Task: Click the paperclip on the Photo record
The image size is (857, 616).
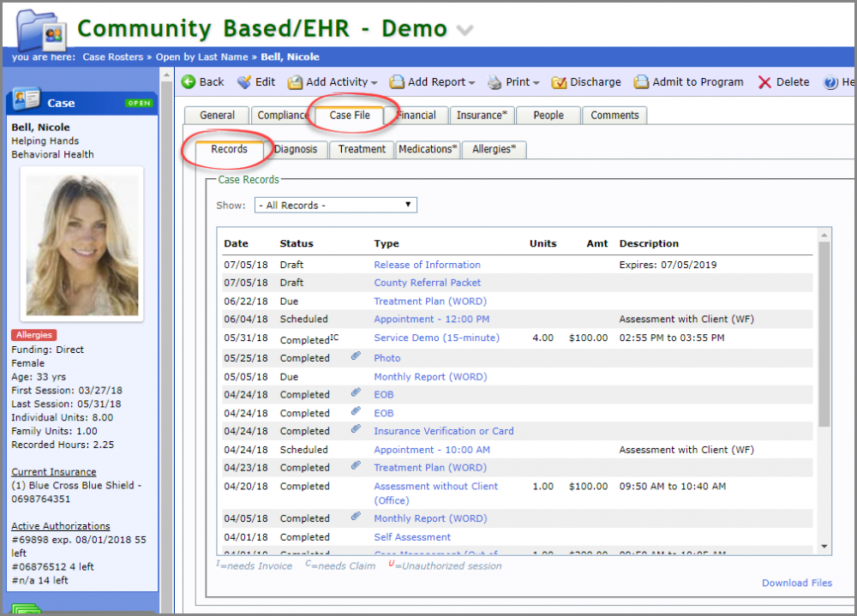Action: (356, 357)
